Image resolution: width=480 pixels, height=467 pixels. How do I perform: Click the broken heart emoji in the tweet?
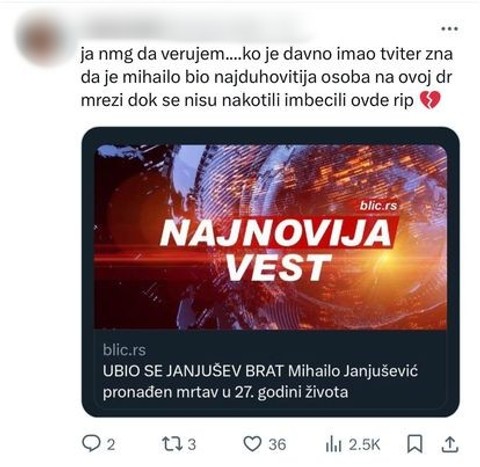(430, 100)
